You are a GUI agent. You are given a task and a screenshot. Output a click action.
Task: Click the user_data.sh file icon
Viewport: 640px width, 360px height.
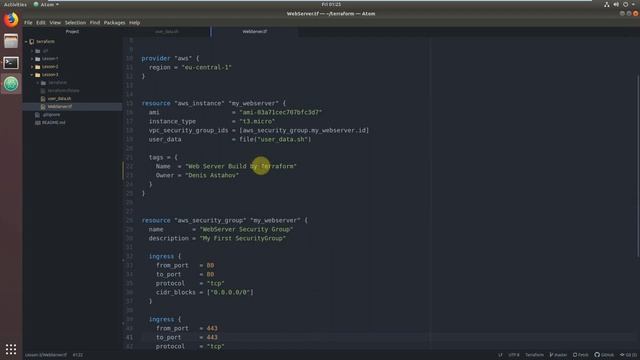click(x=43, y=98)
